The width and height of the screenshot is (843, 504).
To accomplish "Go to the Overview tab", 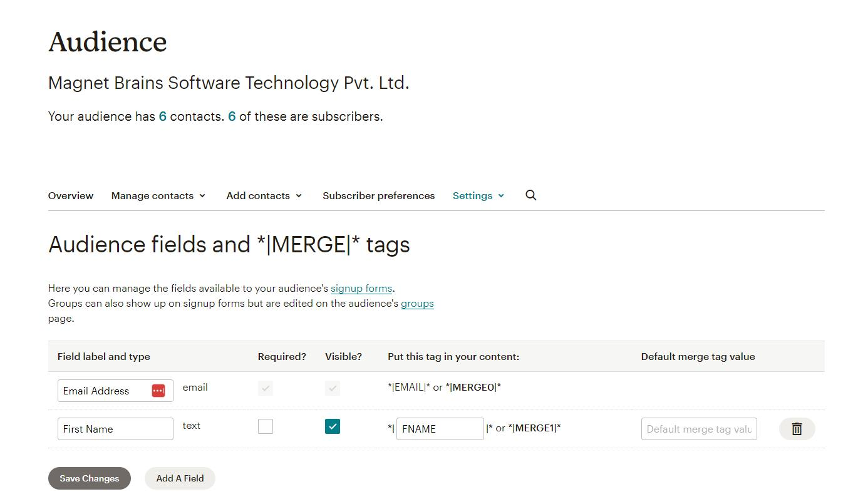I will click(71, 196).
